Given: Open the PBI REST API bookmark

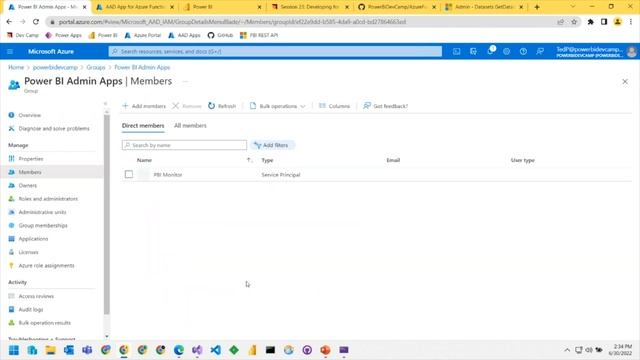Looking at the screenshot, I should click(259, 36).
